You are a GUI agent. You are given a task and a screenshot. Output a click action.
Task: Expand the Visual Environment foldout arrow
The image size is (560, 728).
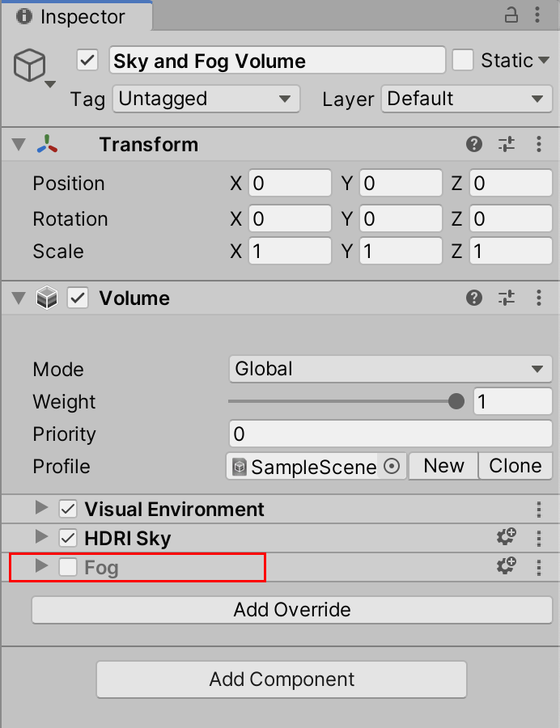coord(41,509)
